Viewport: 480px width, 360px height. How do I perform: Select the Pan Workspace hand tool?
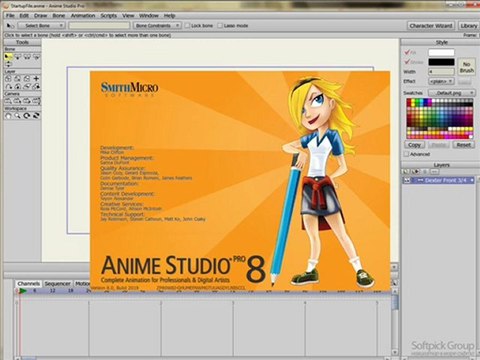click(x=8, y=116)
